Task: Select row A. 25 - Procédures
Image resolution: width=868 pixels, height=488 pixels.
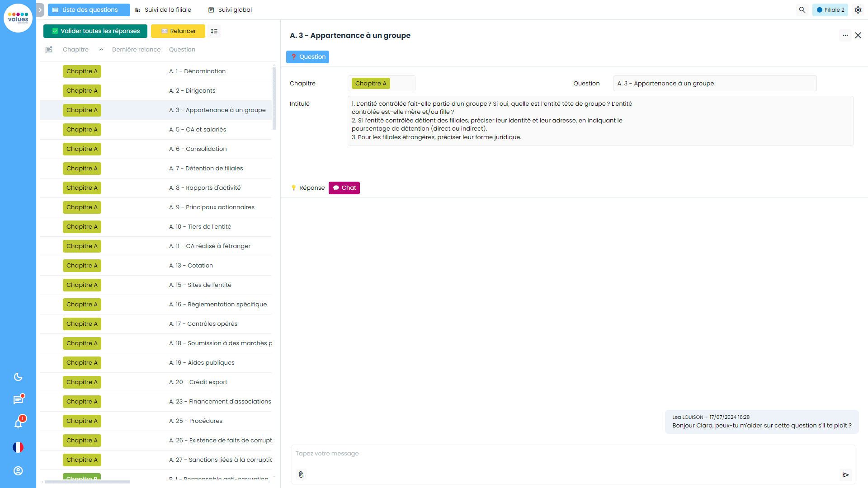Action: tap(156, 421)
